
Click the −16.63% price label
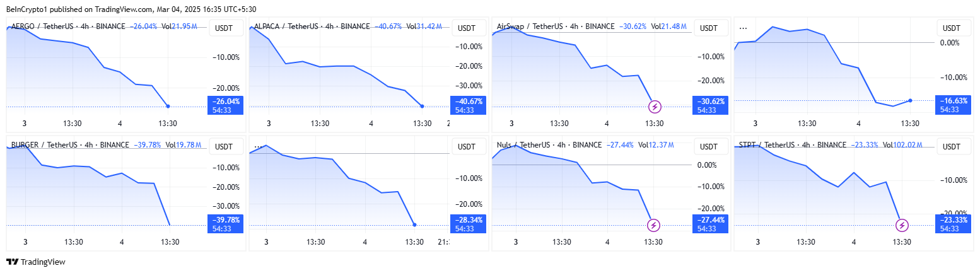click(953, 100)
